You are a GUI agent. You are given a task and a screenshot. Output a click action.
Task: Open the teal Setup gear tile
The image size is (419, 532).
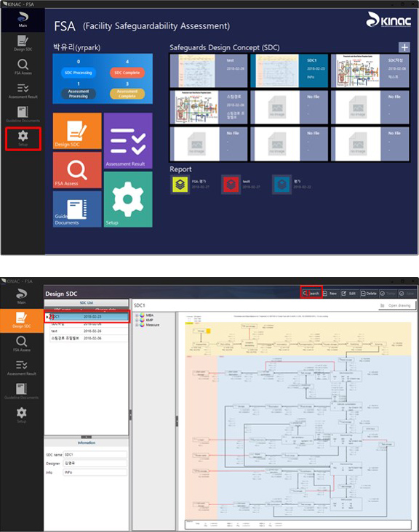pos(128,199)
